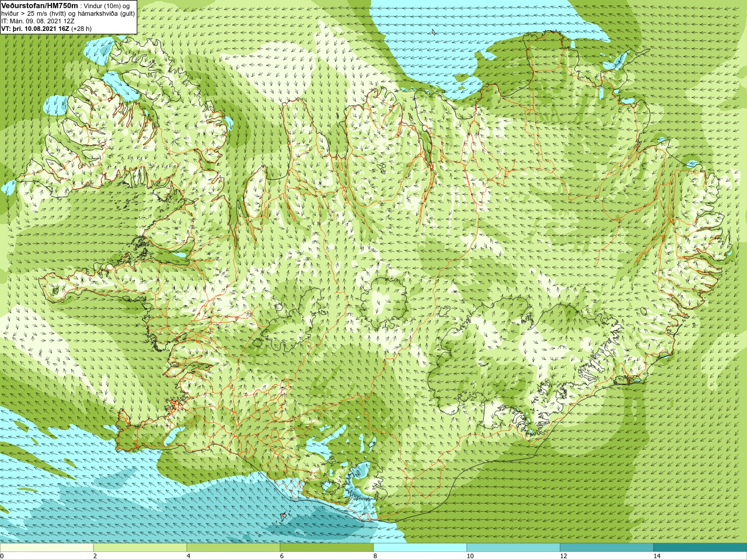Select the 4–6 m/s green scale swatch
This screenshot has width=747, height=560.
pyautogui.click(x=233, y=548)
